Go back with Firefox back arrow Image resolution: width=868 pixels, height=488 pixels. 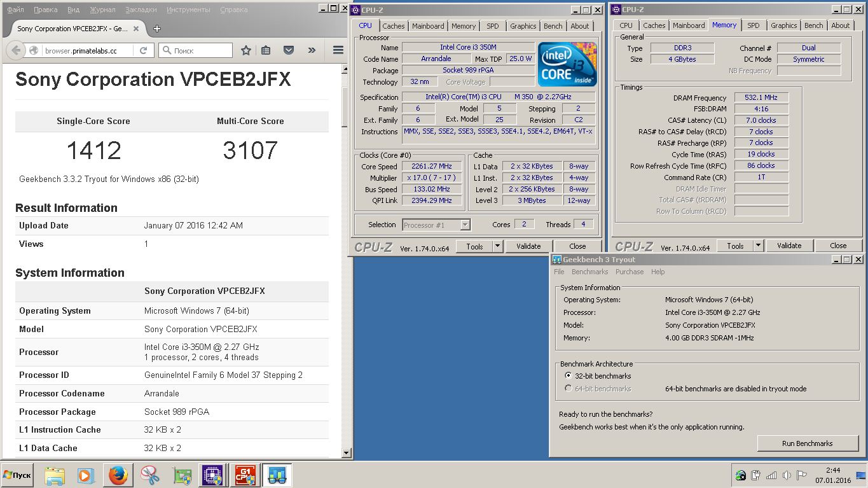(16, 50)
